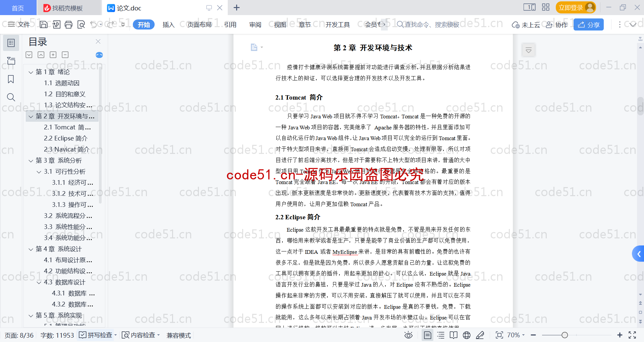Screen dimensions: 644x342
Task: Collapse 4.3 数据库设计 tree node
Action: (39, 282)
